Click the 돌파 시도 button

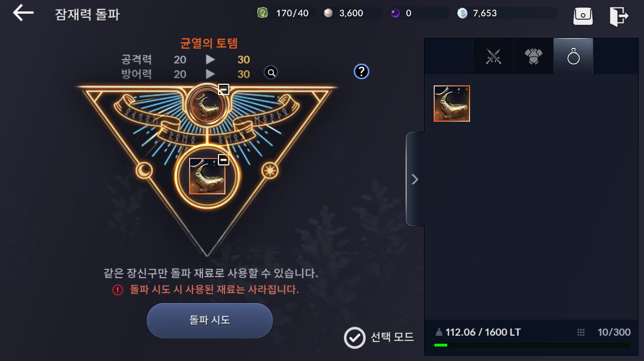[210, 321]
